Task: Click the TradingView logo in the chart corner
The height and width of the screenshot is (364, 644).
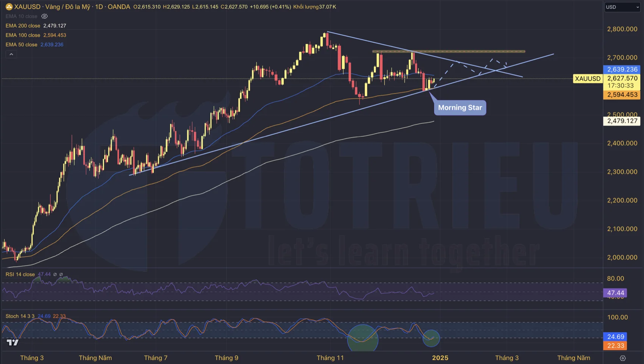Action: (13, 343)
